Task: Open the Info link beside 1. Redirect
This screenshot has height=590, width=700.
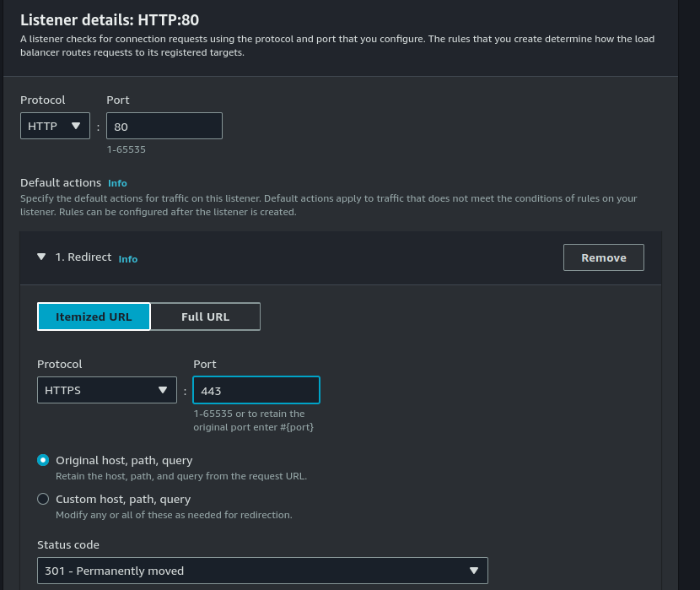Action: pyautogui.click(x=127, y=259)
